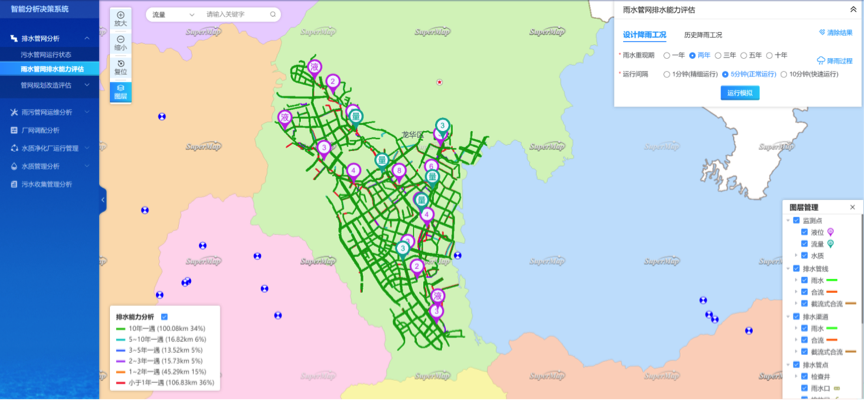Click the search magnifier icon
The height and width of the screenshot is (400, 864).
click(273, 15)
